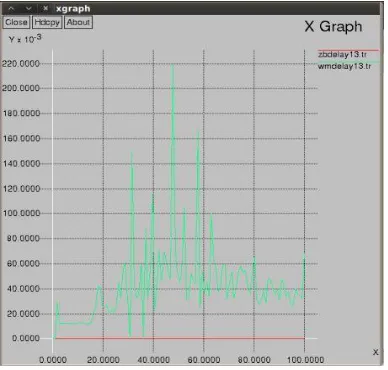Image resolution: width=388 pixels, height=370 pixels.
Task: Click the 100.0000 x-axis label
Action: [305, 360]
